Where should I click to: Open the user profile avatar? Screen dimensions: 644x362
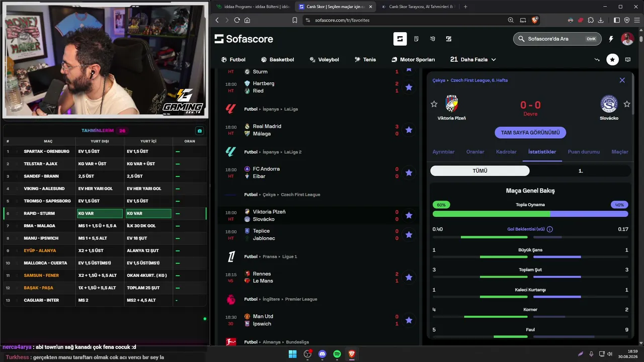(x=627, y=39)
